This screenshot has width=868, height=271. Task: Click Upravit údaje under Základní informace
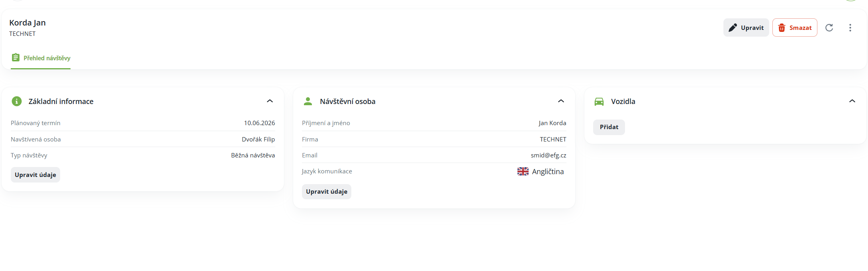coord(35,175)
